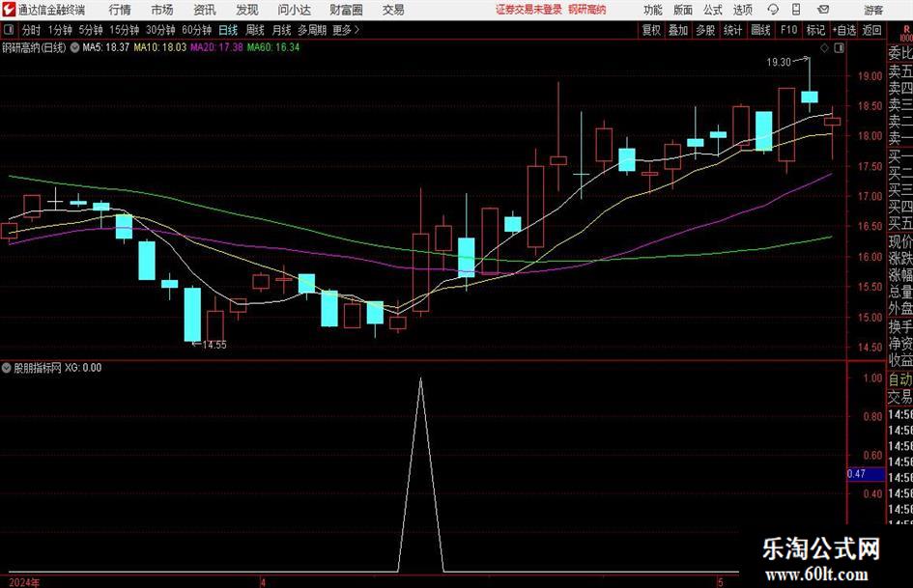Click the diamond icon above the chart

click(x=824, y=48)
